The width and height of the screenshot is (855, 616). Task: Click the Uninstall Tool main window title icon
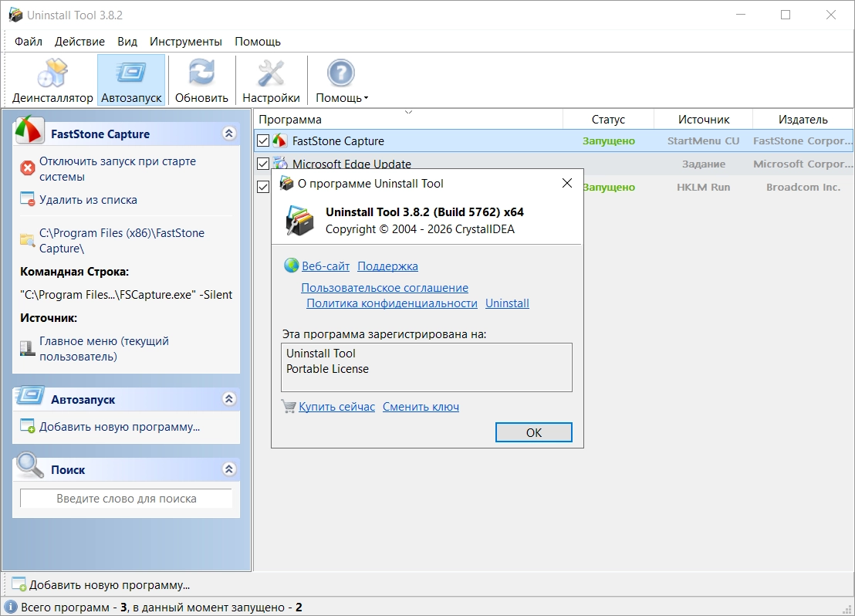(x=15, y=15)
